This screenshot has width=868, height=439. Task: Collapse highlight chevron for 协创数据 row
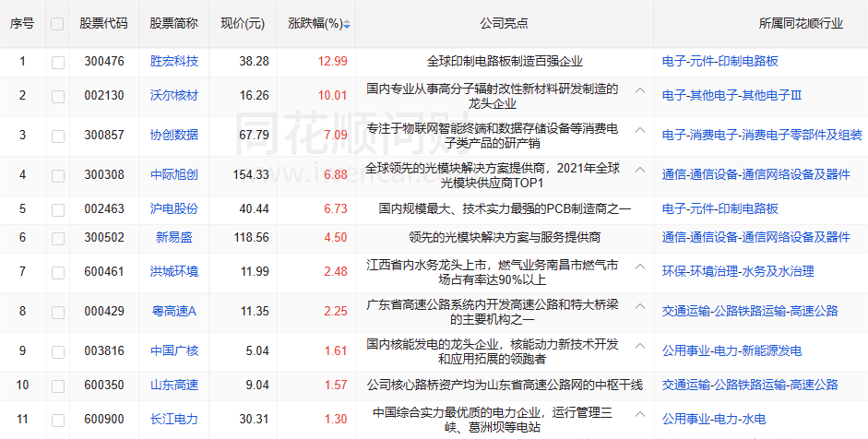(639, 129)
